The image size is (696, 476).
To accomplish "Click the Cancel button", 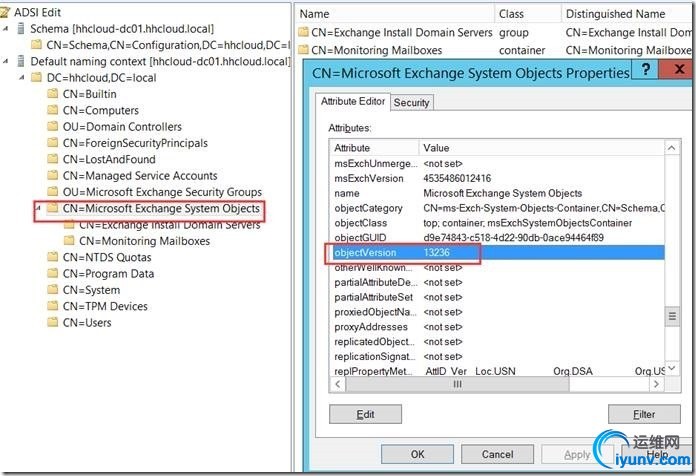I will coord(497,454).
